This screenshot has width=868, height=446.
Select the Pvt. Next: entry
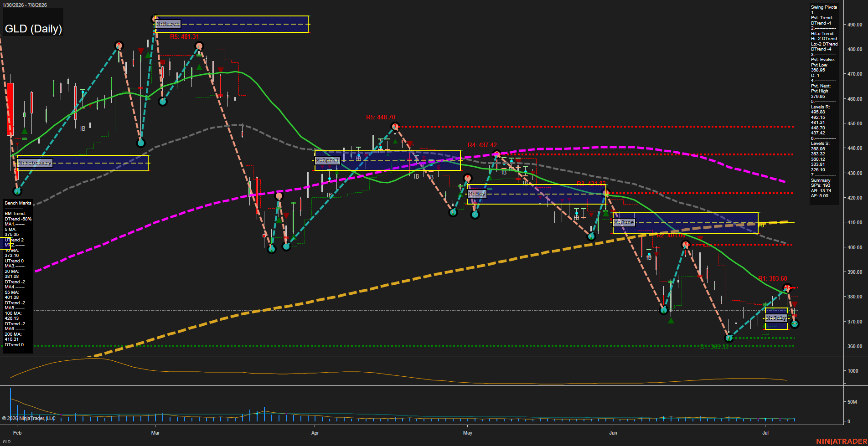[821, 86]
